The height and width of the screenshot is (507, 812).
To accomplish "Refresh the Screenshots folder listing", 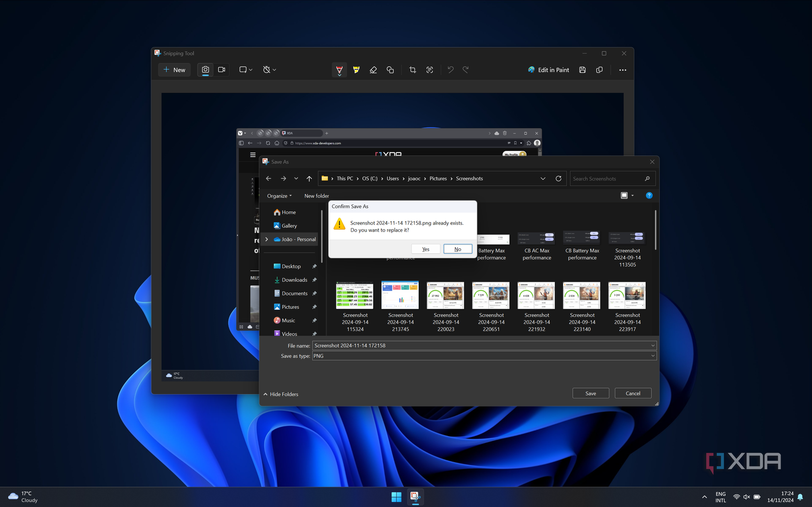I will pos(558,179).
